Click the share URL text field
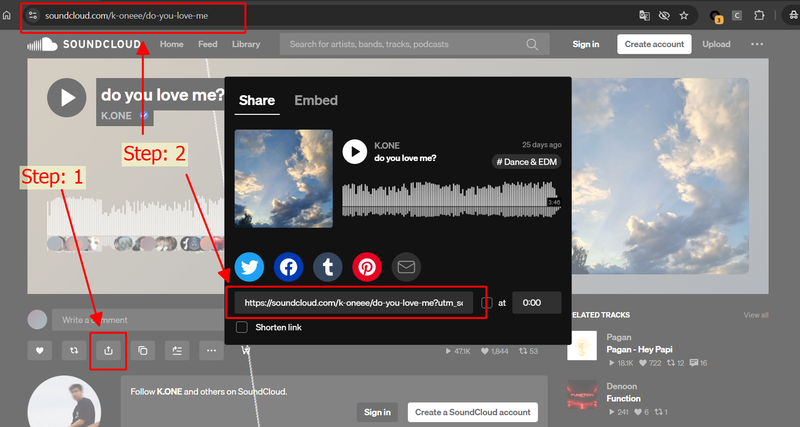Image resolution: width=800 pixels, height=427 pixels. point(354,303)
